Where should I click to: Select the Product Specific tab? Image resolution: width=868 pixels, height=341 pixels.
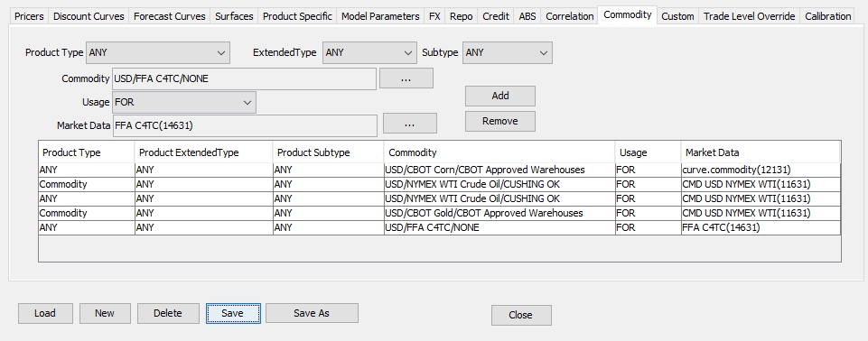pos(297,16)
